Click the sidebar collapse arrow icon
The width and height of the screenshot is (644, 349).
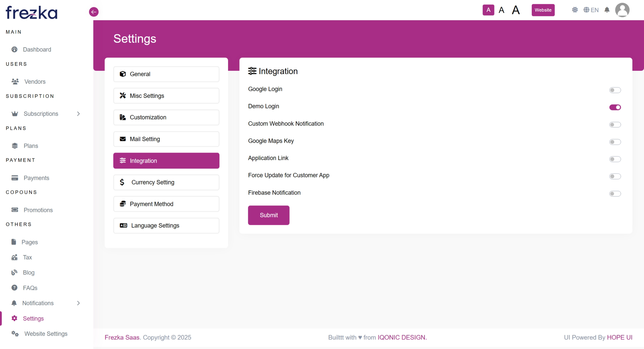[94, 12]
